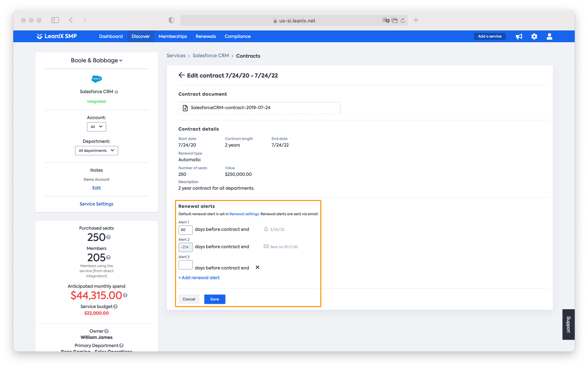Viewport: 588px width, 368px height.
Task: Go back with browser back arrow
Action: click(71, 20)
